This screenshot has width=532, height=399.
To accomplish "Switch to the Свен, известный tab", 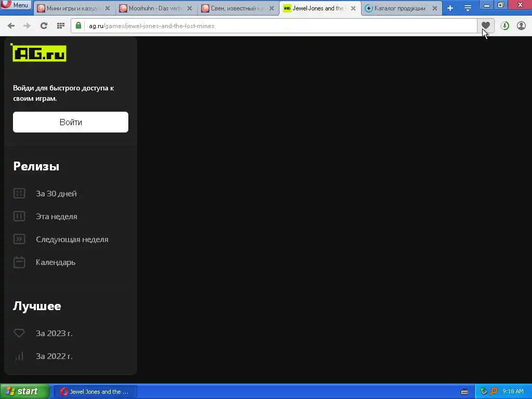I will coord(237,8).
